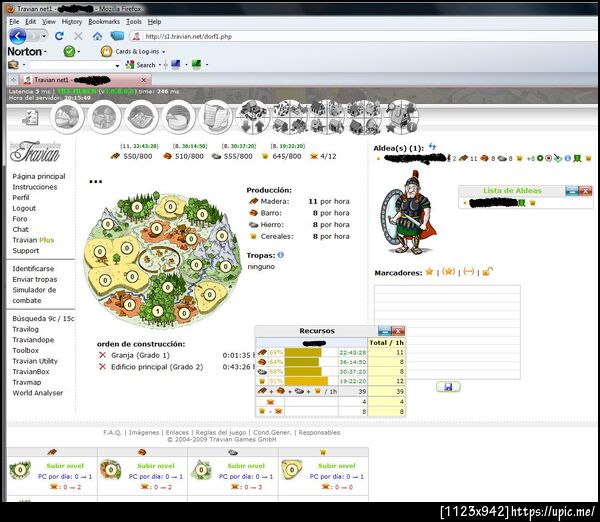Expand the Search button dropdown arrow
The width and height of the screenshot is (600, 522).
[x=160, y=65]
